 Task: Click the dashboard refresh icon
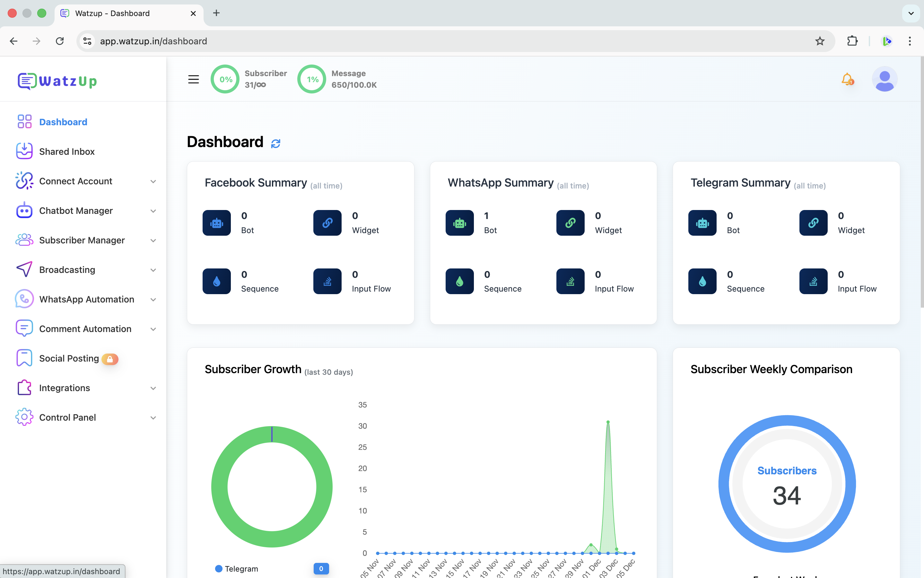point(275,143)
